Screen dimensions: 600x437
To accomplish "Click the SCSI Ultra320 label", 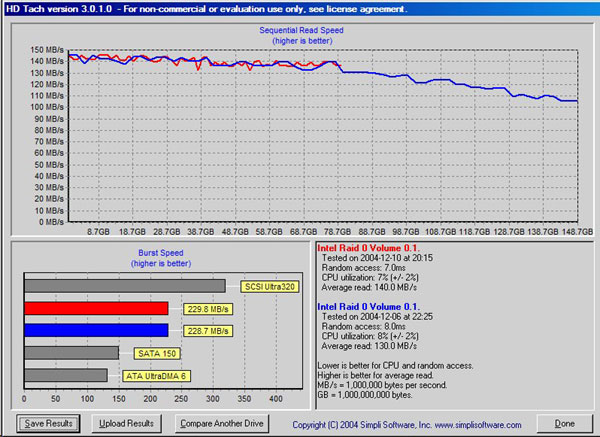I will click(269, 287).
